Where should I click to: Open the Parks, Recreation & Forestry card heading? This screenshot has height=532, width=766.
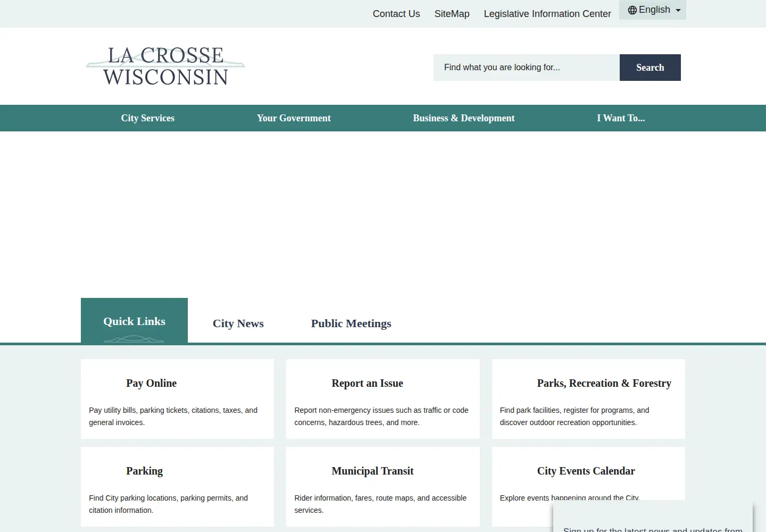point(604,383)
